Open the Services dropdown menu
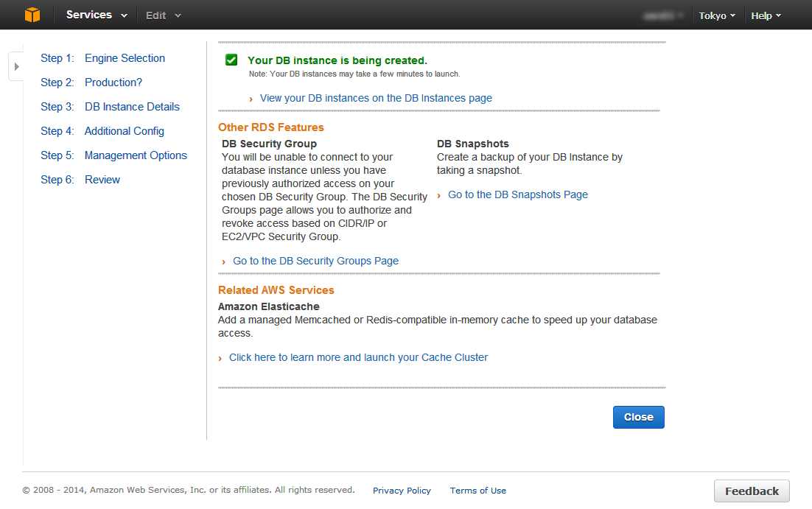 [97, 15]
